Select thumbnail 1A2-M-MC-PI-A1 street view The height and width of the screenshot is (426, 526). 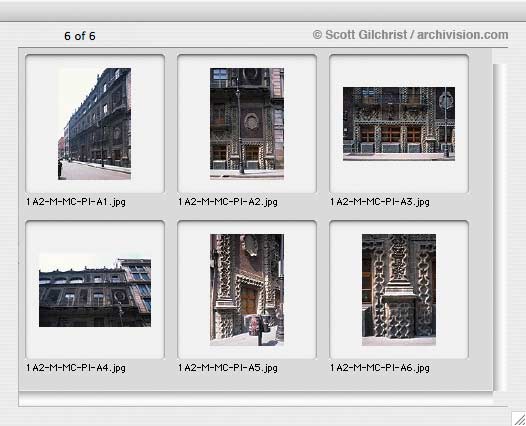(94, 124)
